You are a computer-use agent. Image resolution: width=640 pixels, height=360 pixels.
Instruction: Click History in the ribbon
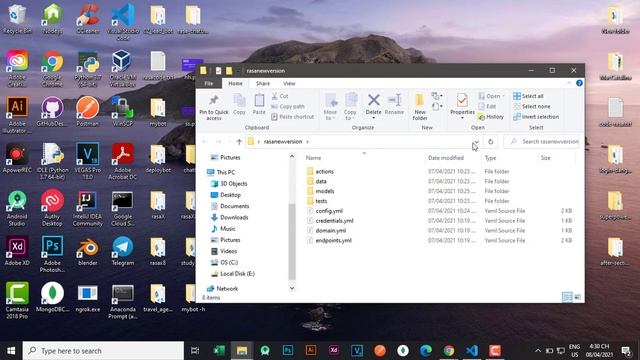coord(491,117)
